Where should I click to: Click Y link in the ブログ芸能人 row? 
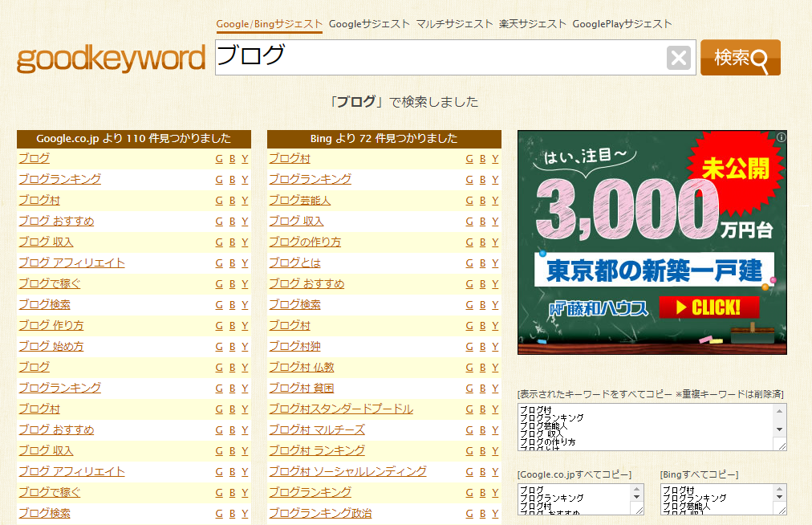point(495,201)
